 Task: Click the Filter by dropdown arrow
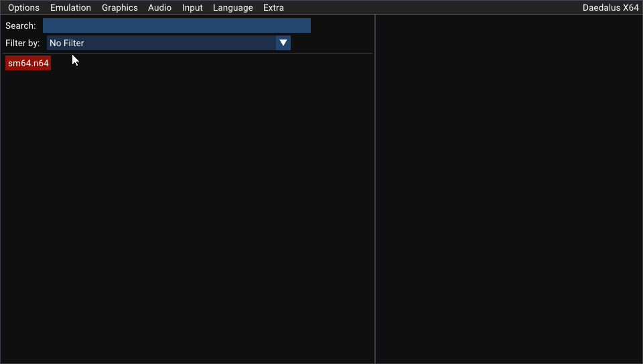click(283, 43)
